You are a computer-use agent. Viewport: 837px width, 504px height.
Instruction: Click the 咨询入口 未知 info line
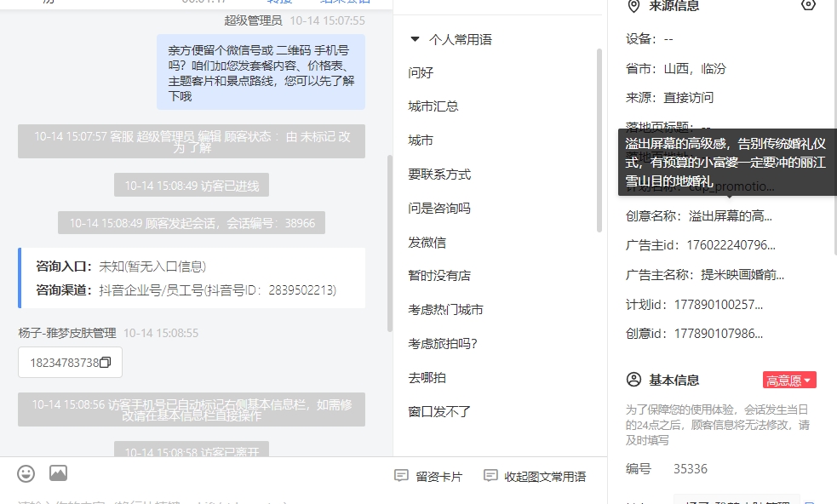[x=121, y=266]
